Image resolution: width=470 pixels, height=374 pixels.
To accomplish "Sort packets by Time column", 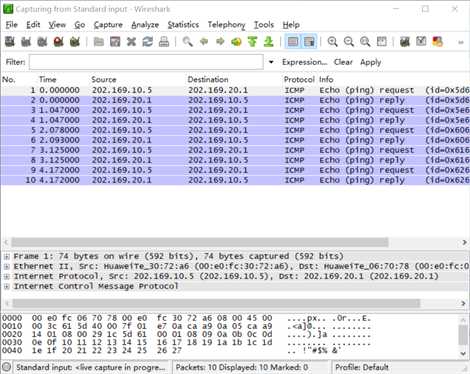I will (48, 80).
